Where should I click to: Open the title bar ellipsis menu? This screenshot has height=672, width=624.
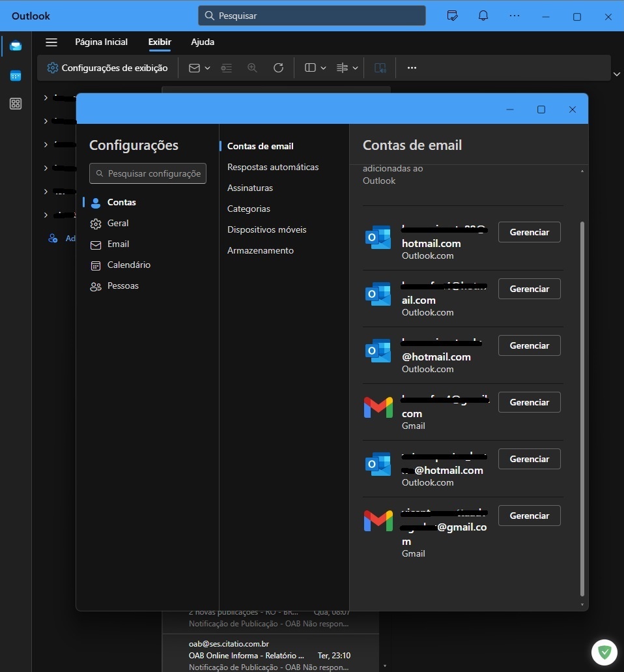(x=515, y=16)
